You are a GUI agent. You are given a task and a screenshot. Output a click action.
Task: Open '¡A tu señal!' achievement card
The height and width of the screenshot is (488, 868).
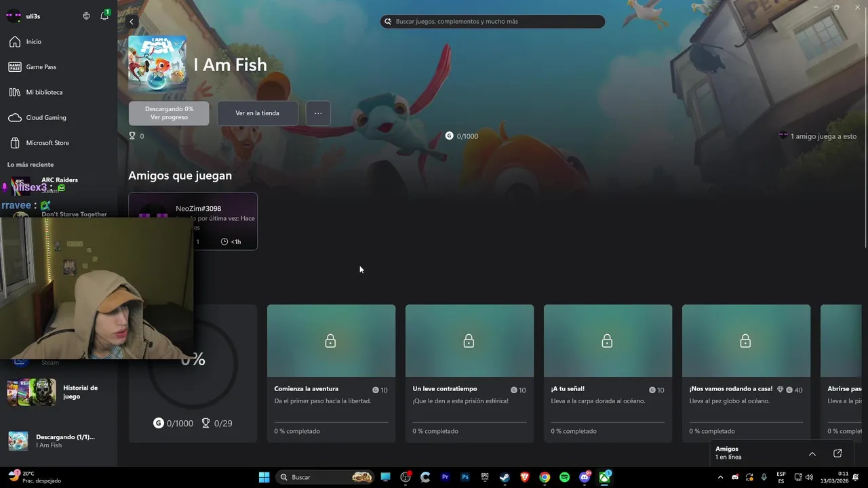(x=608, y=373)
